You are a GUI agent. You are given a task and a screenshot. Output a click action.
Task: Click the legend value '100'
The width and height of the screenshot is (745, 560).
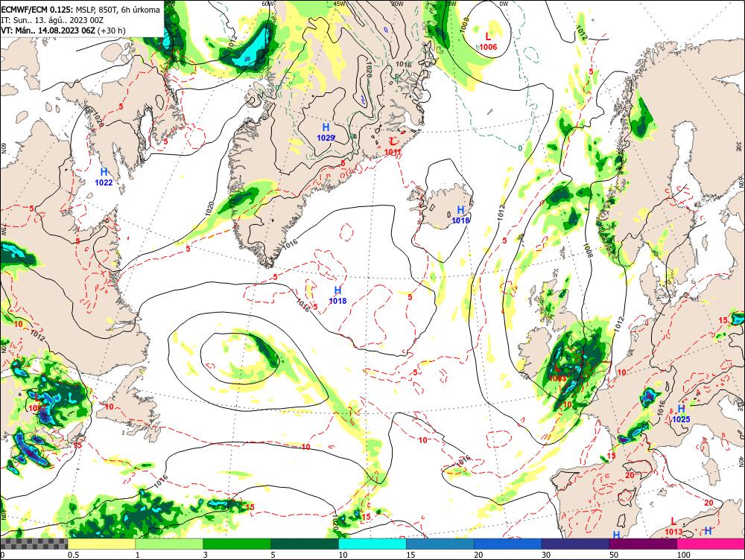684,555
